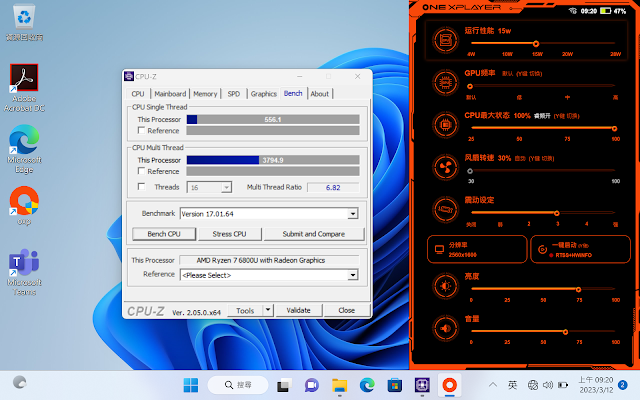Open the notification center badge
The width and height of the screenshot is (640, 400).
(622, 385)
